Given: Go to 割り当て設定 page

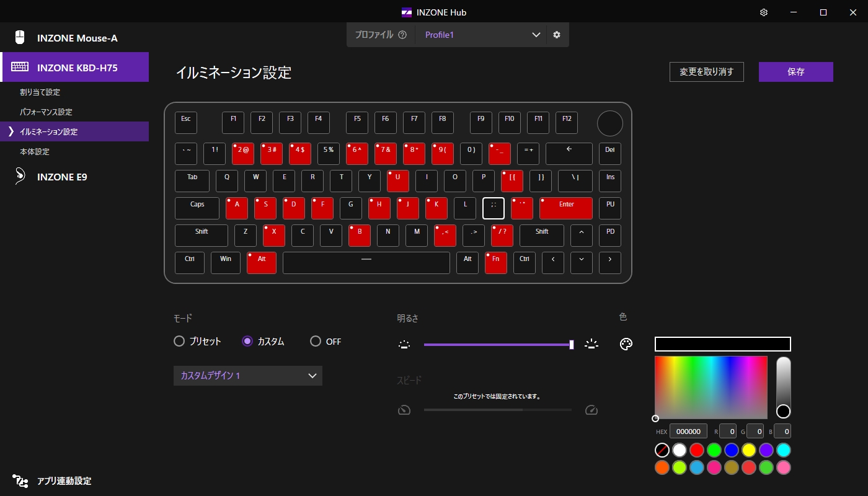Looking at the screenshot, I should 74,92.
